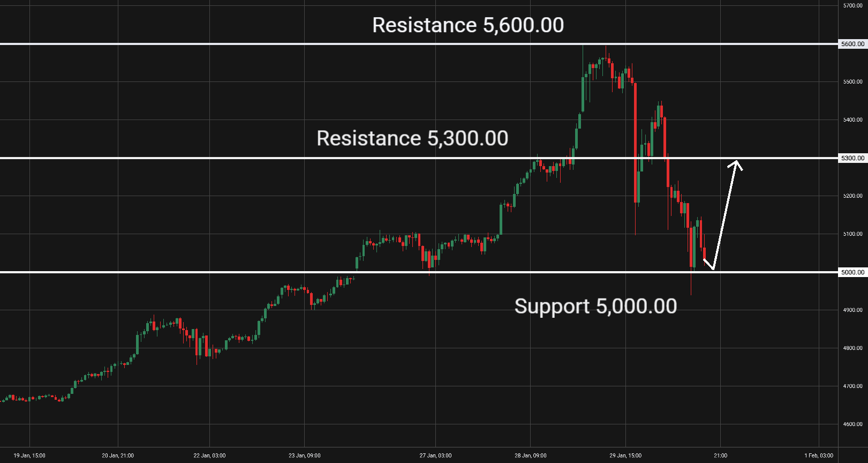Click the 5600.00 highlighted price tag
The width and height of the screenshot is (868, 463).
click(852, 44)
